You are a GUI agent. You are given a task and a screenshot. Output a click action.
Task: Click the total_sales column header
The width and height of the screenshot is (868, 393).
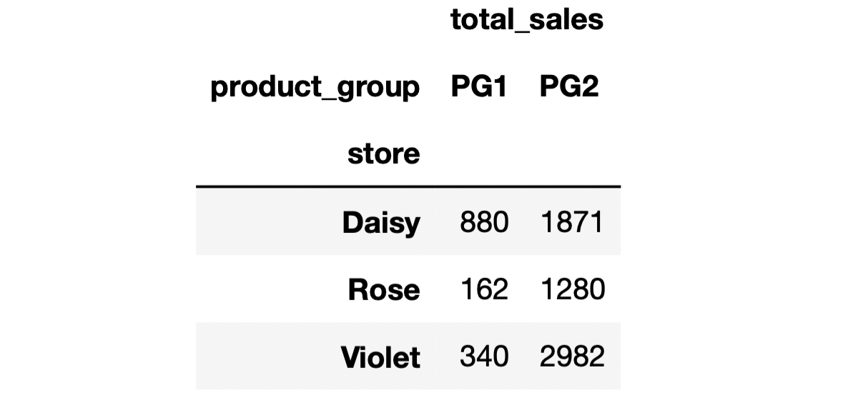527,20
